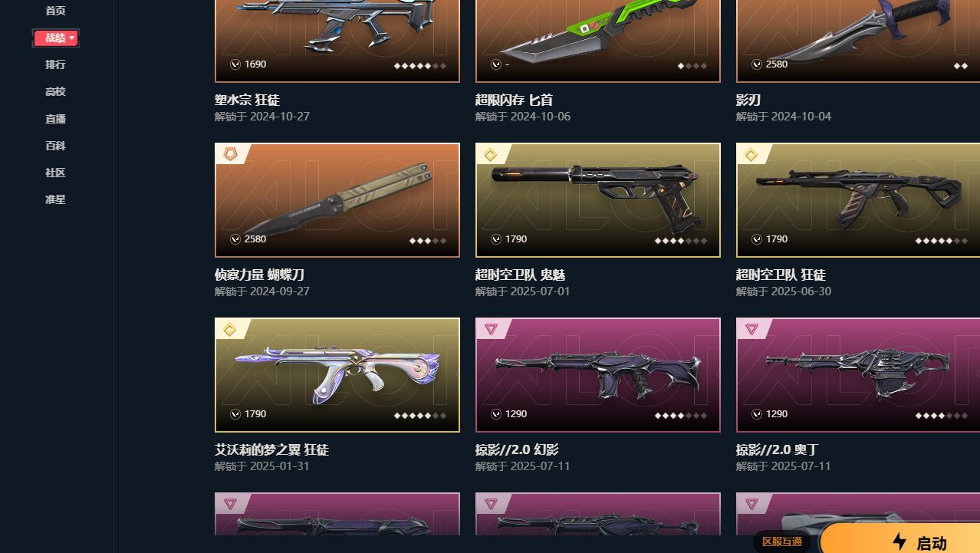
Task: Open the 高校 sidebar entry
Action: [55, 91]
